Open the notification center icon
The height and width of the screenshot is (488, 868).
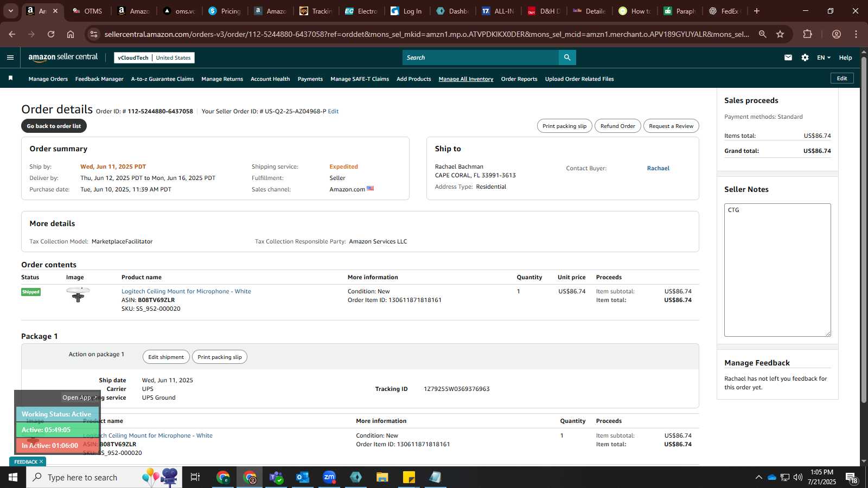tap(851, 477)
